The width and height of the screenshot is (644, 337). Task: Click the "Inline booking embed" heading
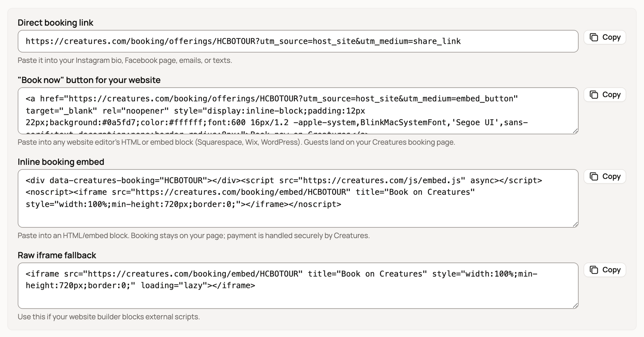point(61,162)
